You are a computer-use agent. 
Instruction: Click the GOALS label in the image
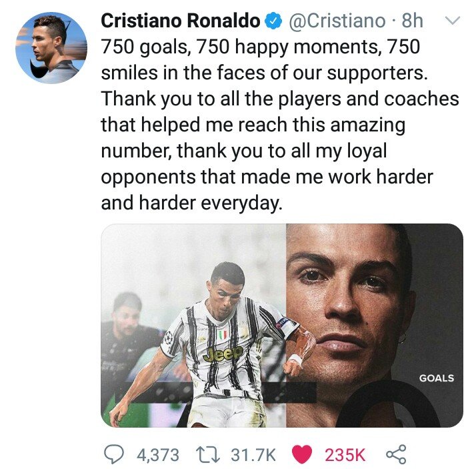pyautogui.click(x=436, y=378)
